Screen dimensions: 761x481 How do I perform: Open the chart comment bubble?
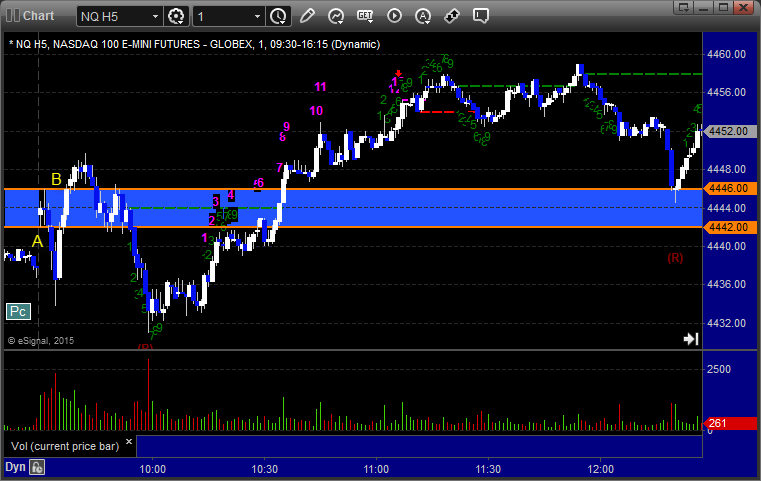[x=481, y=16]
